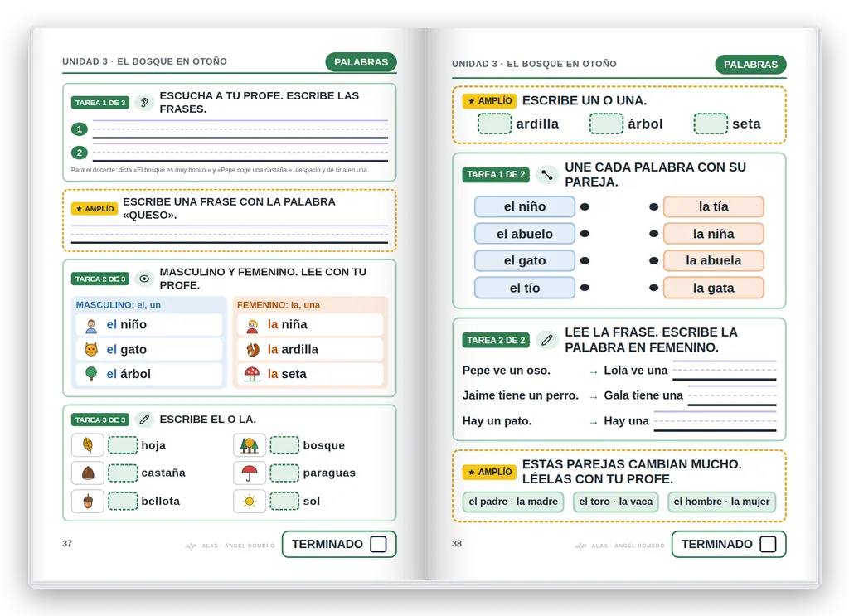Select the la abuela card
The width and height of the screenshot is (849, 616).
pyautogui.click(x=714, y=261)
